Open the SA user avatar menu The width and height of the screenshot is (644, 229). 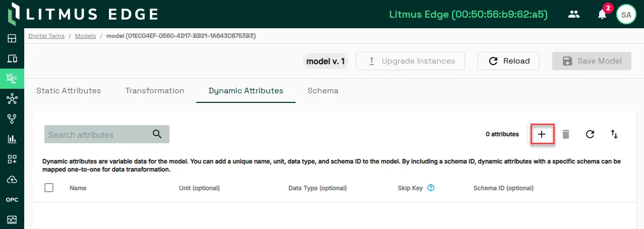[626, 14]
